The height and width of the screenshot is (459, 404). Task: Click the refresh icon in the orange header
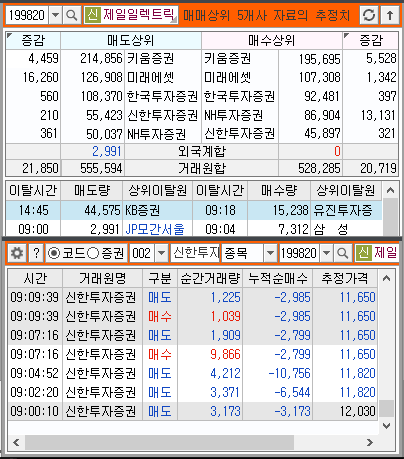point(369,15)
